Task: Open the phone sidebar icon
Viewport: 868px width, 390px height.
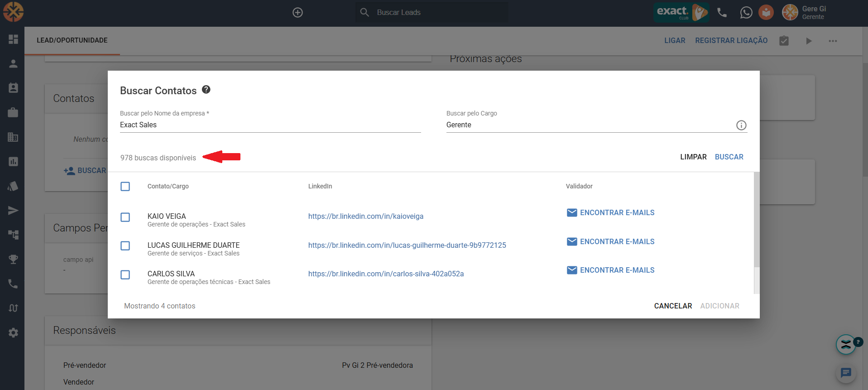Action: 13,284
